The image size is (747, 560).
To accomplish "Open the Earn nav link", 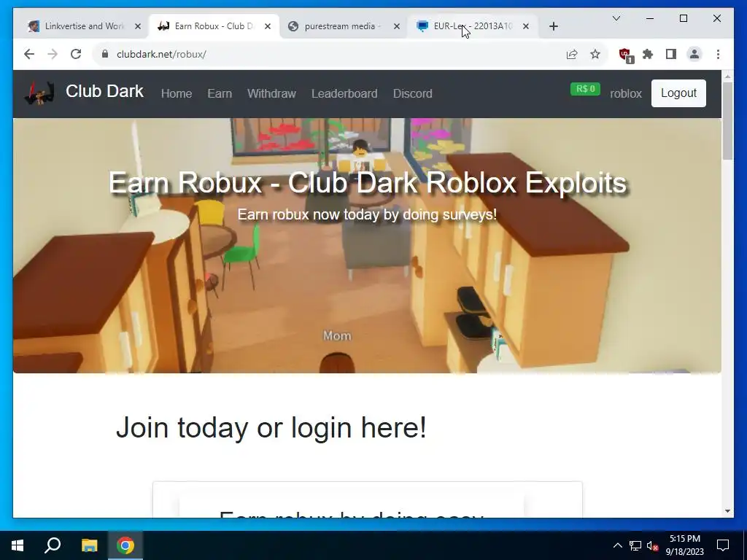I will [220, 94].
